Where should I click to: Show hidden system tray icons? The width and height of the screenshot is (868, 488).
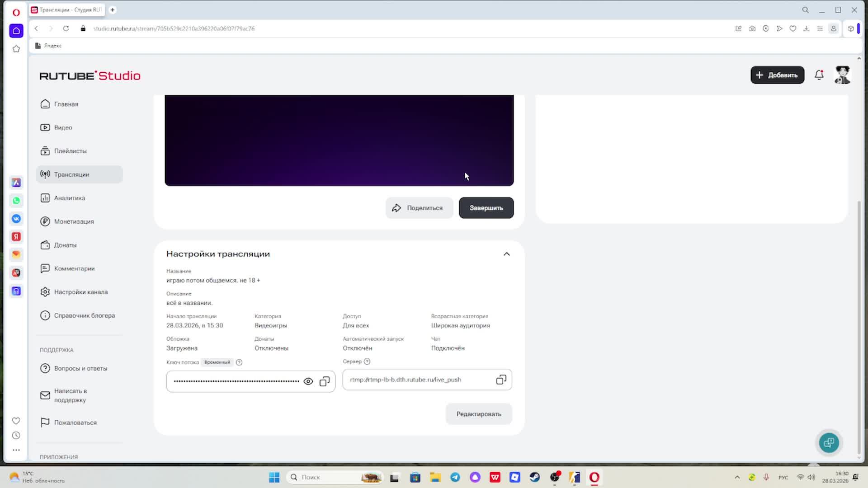tap(737, 477)
